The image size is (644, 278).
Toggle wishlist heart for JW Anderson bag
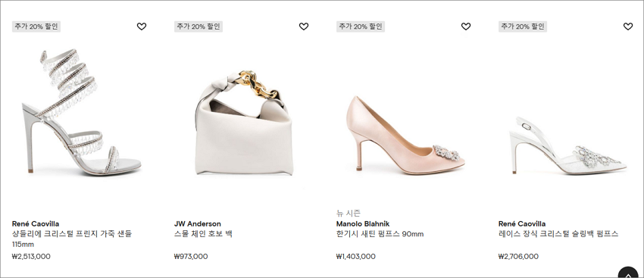point(304,27)
